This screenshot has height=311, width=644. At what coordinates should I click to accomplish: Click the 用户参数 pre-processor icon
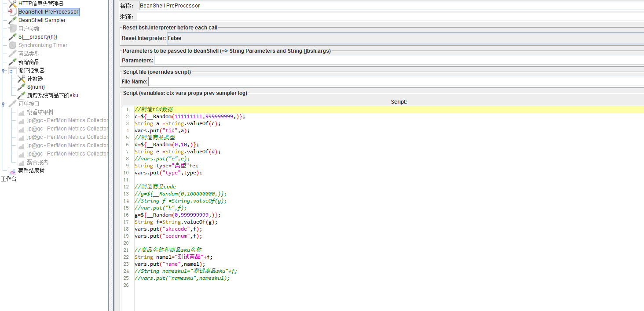click(x=12, y=29)
